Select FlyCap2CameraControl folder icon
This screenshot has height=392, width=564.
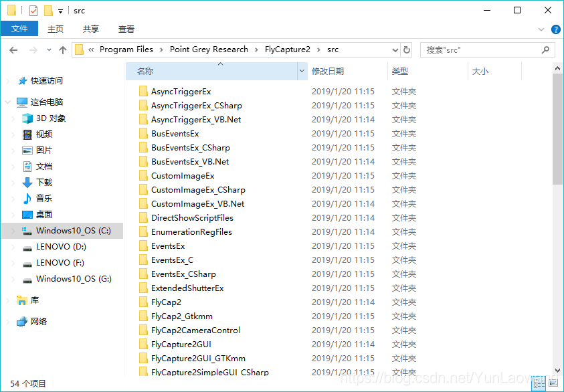pyautogui.click(x=143, y=330)
